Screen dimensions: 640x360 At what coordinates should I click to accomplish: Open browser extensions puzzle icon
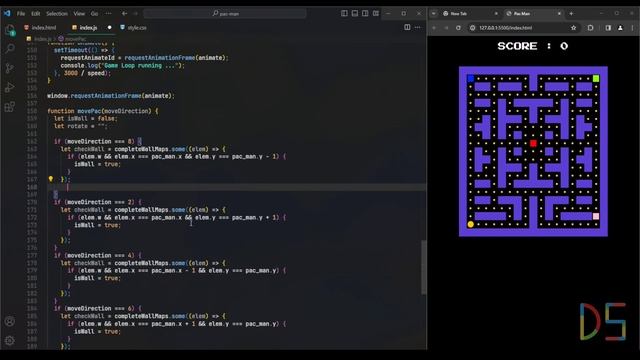click(x=591, y=28)
